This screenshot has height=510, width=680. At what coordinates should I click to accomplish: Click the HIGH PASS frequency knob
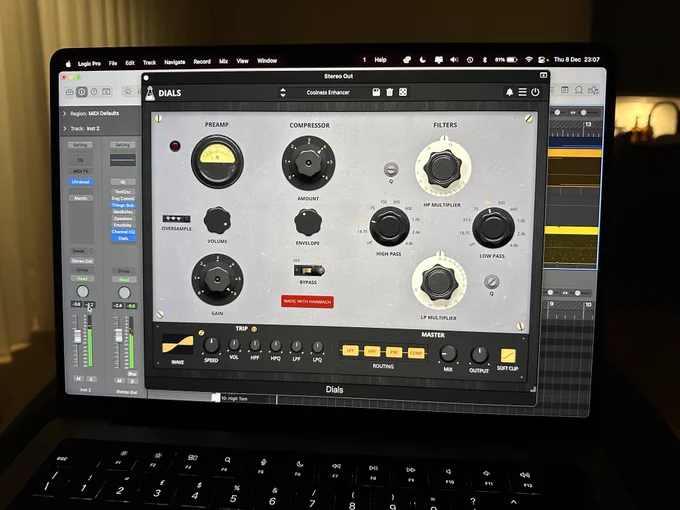tap(389, 226)
